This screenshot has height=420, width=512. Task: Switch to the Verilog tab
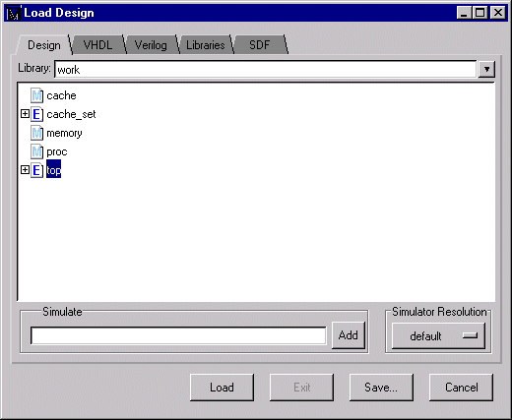tap(151, 45)
